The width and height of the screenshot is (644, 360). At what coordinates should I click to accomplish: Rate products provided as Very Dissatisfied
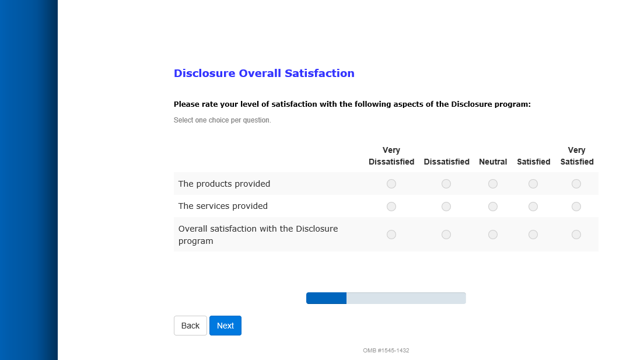point(391,184)
